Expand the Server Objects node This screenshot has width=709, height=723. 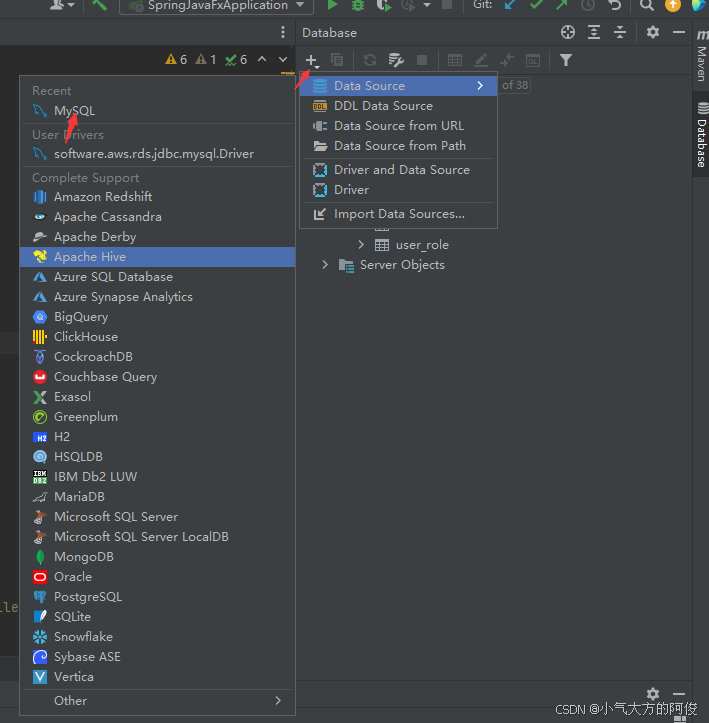[x=325, y=265]
